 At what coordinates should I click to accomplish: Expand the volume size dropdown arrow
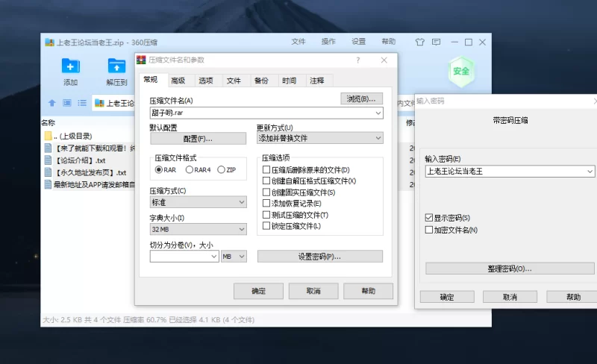[214, 257]
